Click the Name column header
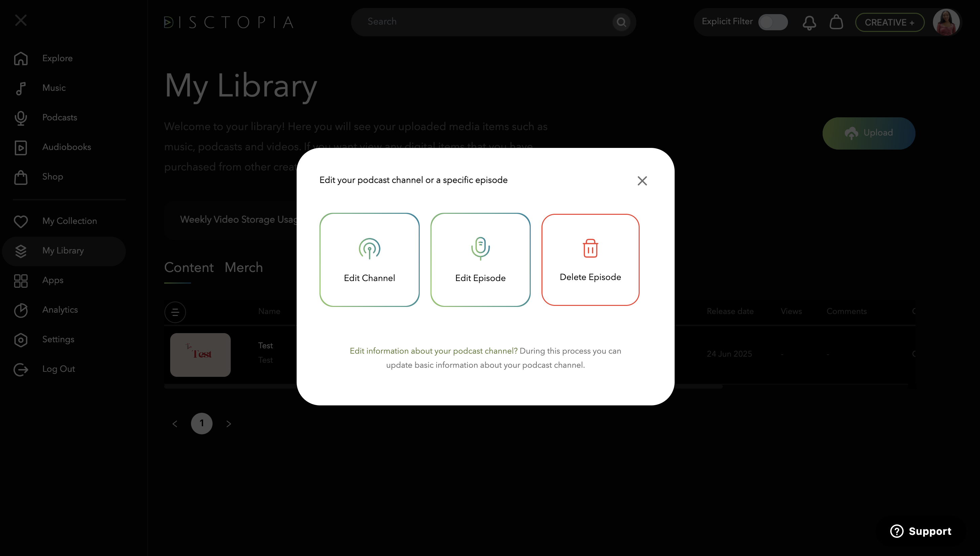Viewport: 980px width, 556px height. [269, 312]
